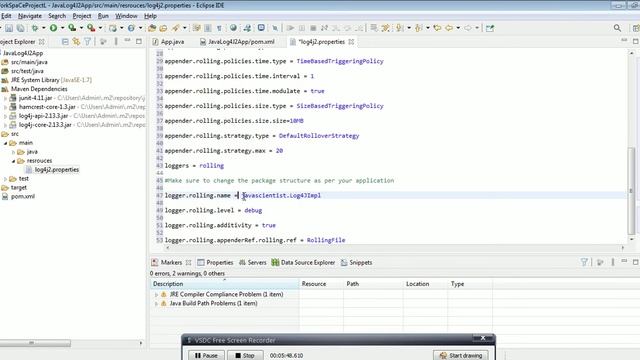Expand JRE Compiler Compliance Problem row

pyautogui.click(x=156, y=294)
